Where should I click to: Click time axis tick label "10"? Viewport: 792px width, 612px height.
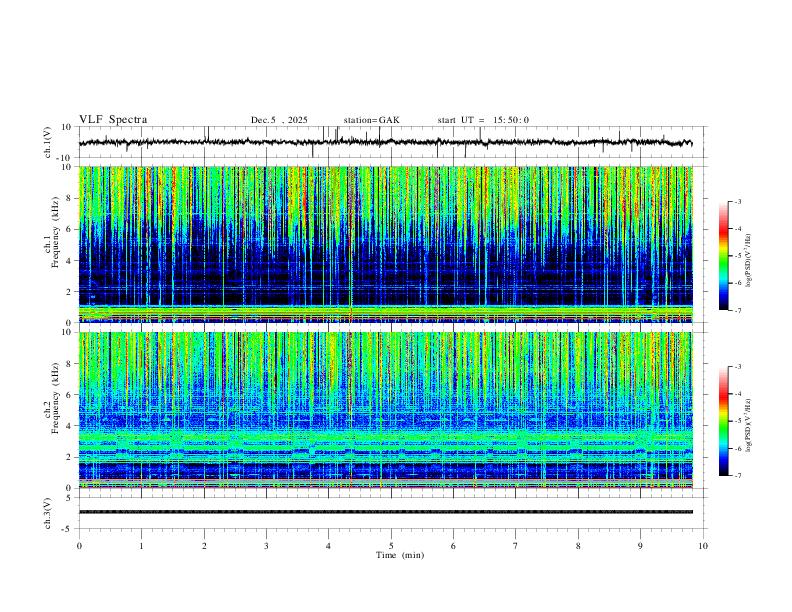coord(703,546)
